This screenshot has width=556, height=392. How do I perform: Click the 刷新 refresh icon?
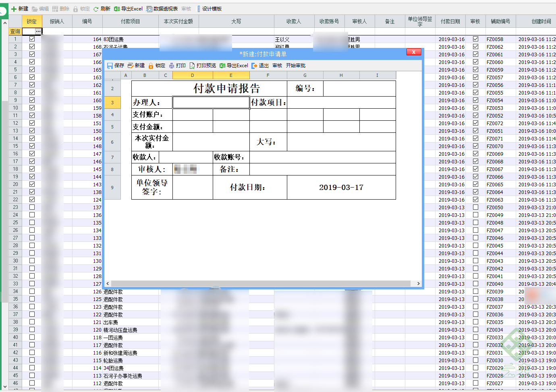click(x=96, y=9)
